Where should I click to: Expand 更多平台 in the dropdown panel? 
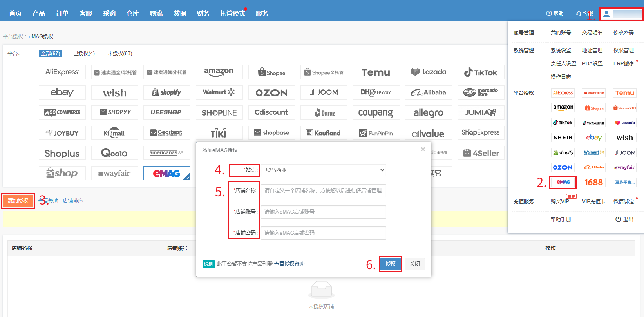point(625,182)
